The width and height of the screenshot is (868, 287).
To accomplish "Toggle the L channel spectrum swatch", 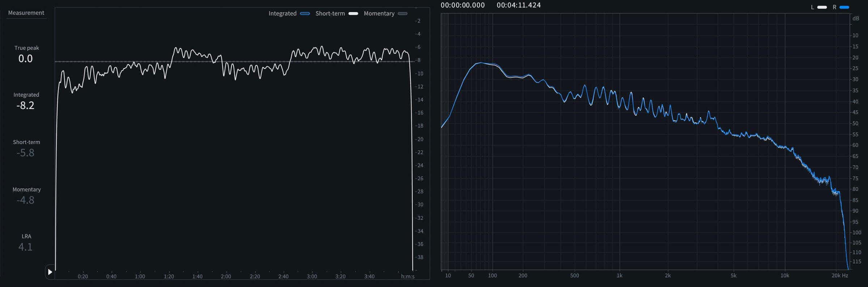I will coord(822,7).
